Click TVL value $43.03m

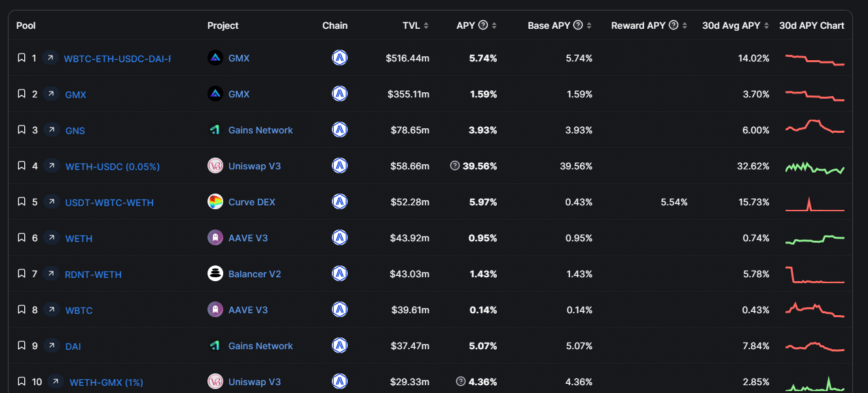(410, 274)
